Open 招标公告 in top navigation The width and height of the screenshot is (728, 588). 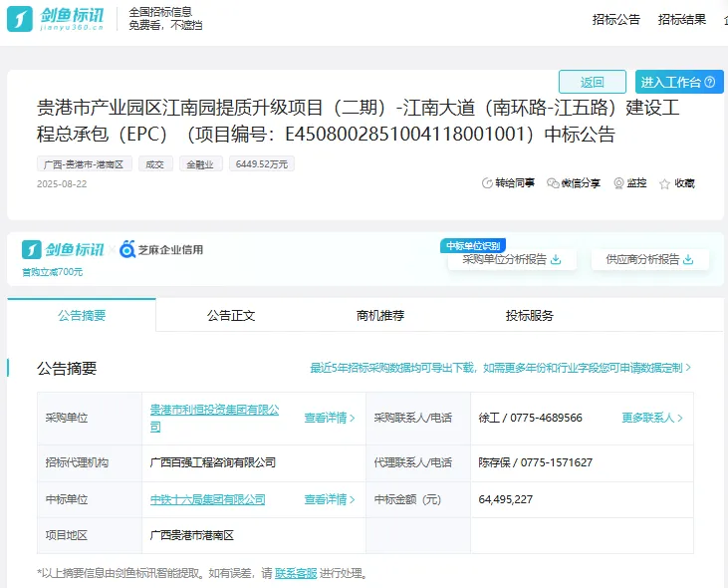[615, 19]
